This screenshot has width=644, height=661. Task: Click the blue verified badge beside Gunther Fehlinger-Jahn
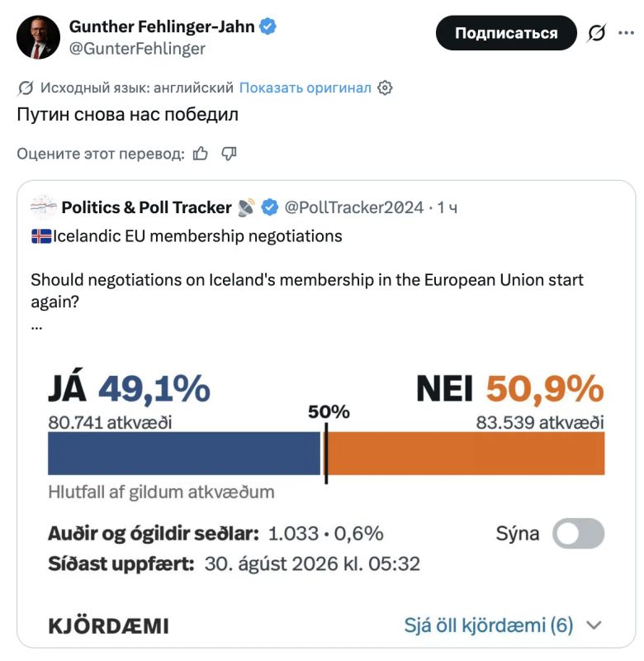268,26
